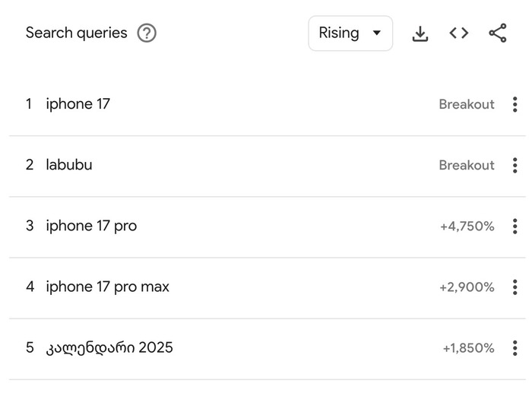Open more options for iphone 17 row

pos(515,105)
